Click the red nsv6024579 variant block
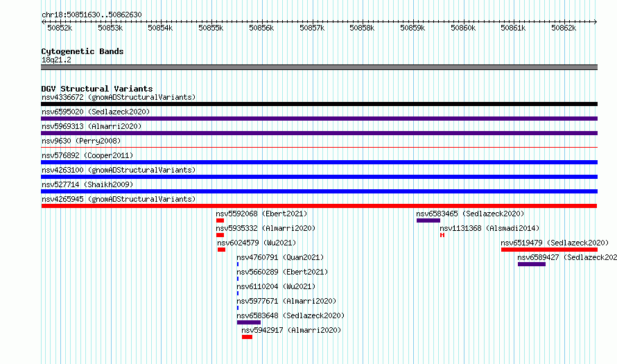This screenshot has width=617, height=364. [x=222, y=250]
